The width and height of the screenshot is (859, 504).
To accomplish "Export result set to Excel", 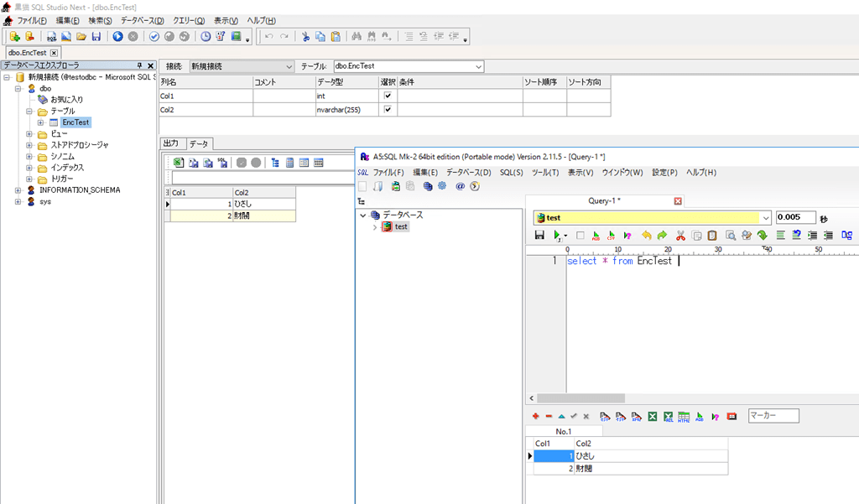I will pos(653,417).
